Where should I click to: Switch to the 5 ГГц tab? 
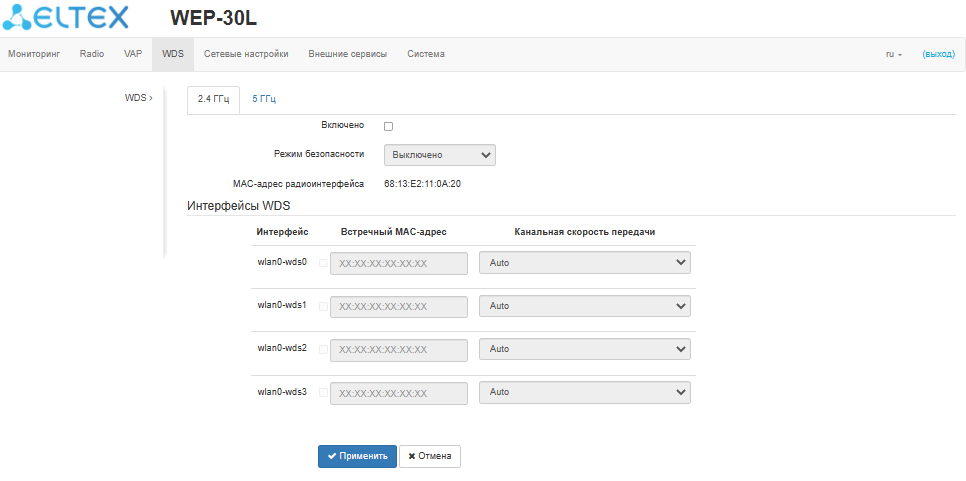[x=264, y=99]
